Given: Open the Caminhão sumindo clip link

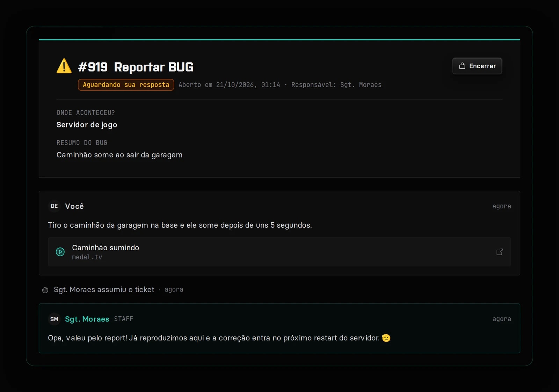Looking at the screenshot, I should (x=279, y=252).
